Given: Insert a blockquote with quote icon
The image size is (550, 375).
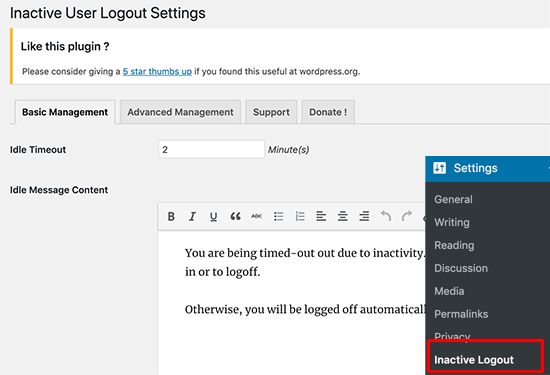Looking at the screenshot, I should coord(235,216).
